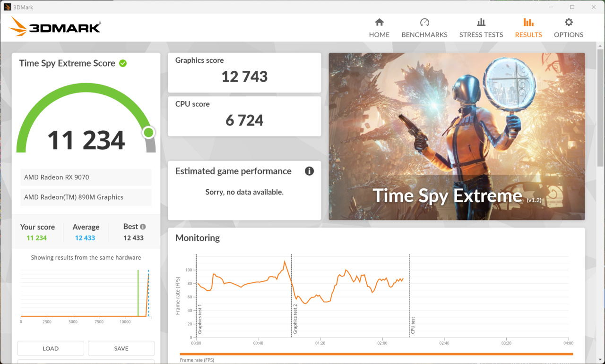Click the Graphics score value 12 743
This screenshot has height=364, width=605.
tap(244, 76)
